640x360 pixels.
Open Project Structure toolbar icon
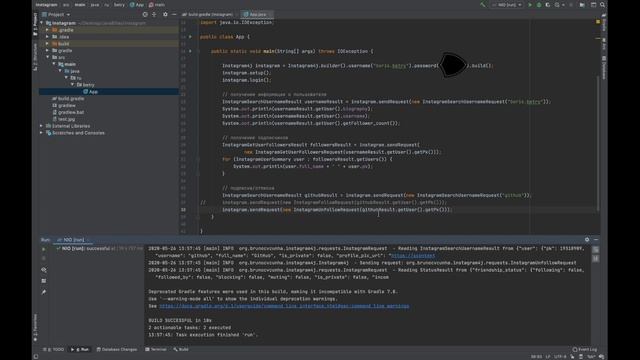point(582,5)
